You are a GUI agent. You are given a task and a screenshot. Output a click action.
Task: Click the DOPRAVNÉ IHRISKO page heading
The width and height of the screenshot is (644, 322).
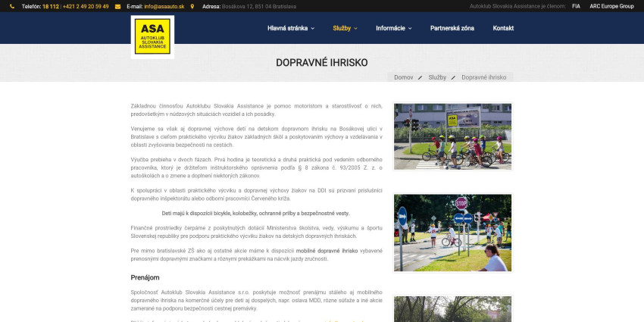pyautogui.click(x=321, y=63)
